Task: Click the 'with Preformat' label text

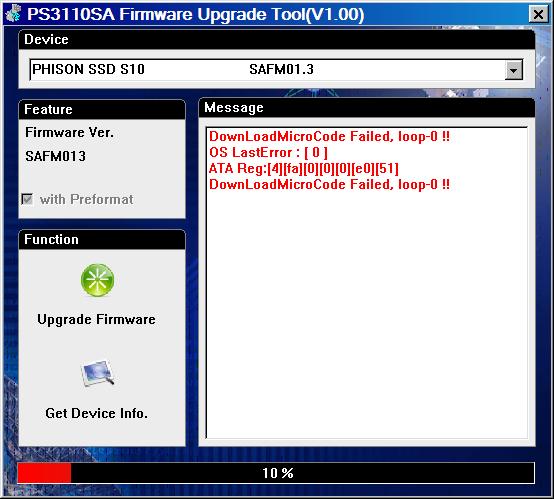Action: tap(87, 199)
